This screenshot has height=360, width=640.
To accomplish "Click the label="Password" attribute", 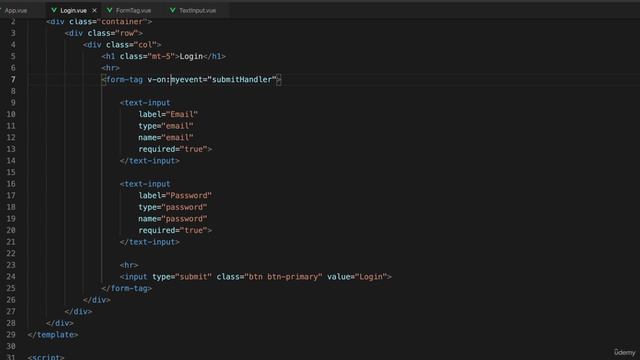I will pyautogui.click(x=175, y=196).
